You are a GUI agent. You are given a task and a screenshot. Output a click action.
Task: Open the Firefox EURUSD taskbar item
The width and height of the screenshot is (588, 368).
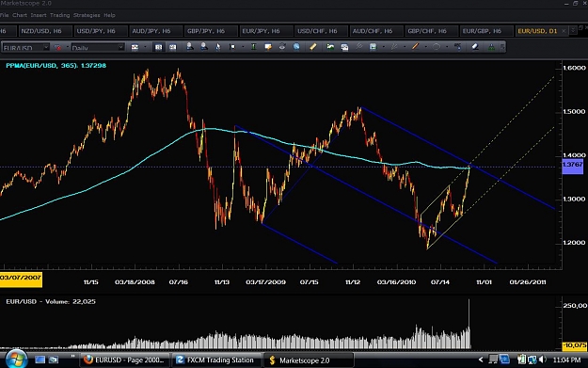tap(124, 360)
